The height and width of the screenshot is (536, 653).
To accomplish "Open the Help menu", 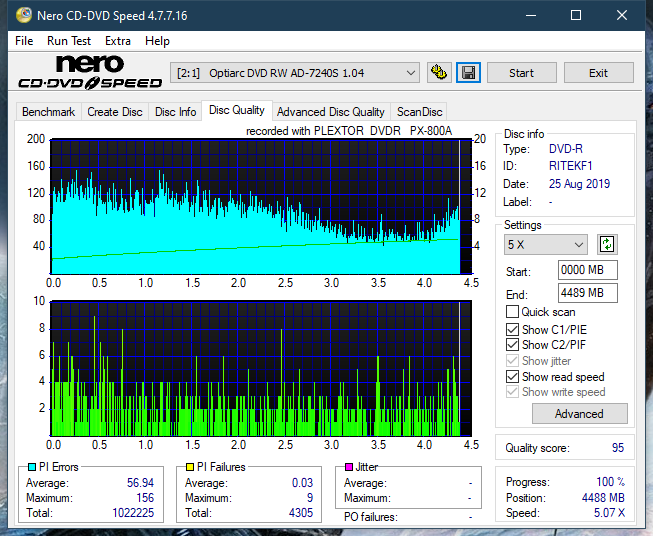I will [157, 41].
